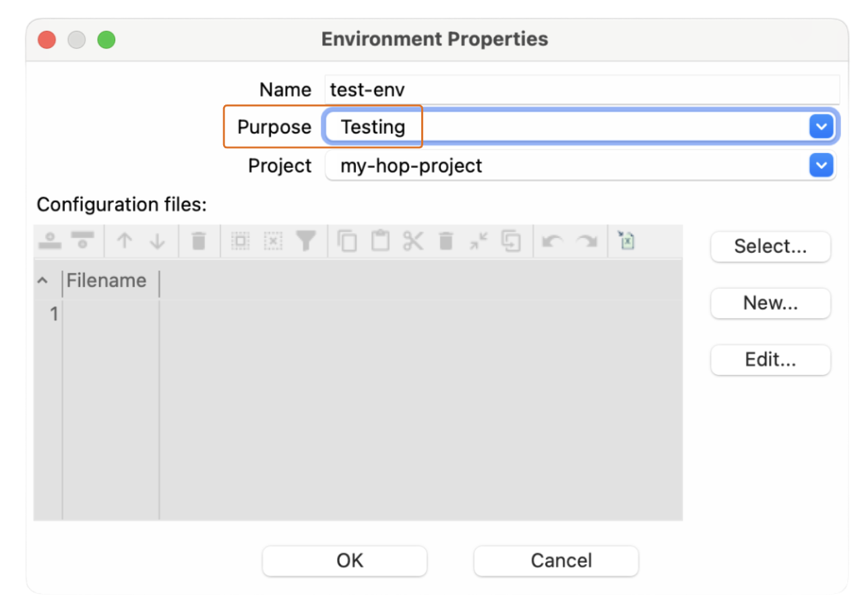
Task: Click the Filename column header
Action: [111, 280]
